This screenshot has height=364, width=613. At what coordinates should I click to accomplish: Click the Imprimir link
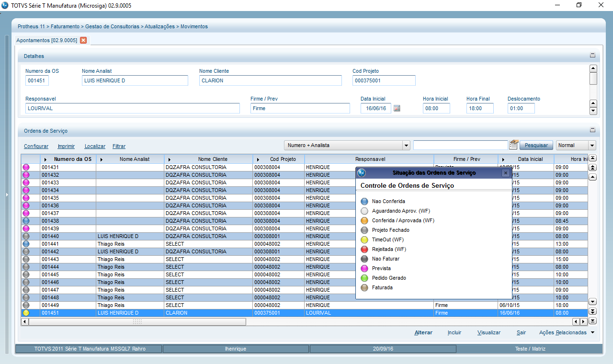[x=66, y=146]
